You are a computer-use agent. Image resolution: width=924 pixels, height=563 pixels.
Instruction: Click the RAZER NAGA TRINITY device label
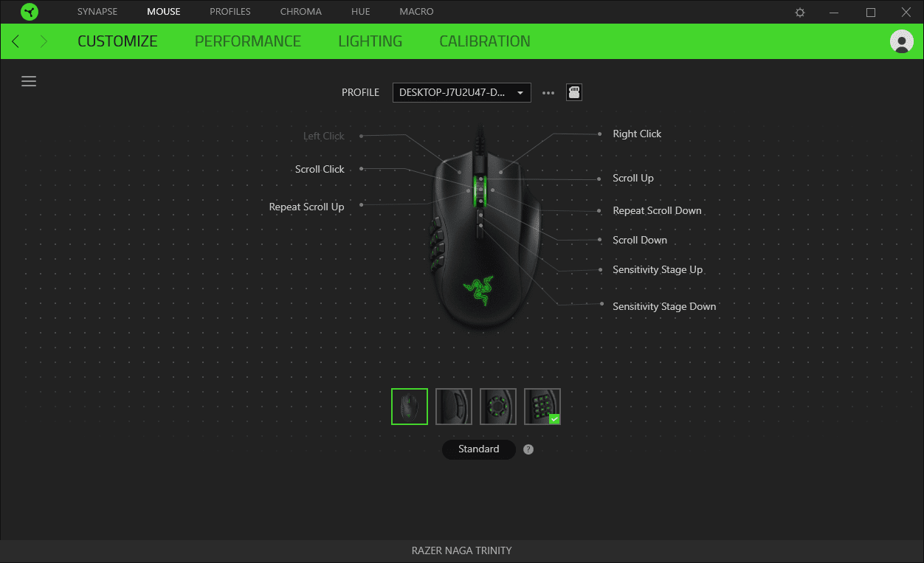[x=462, y=550]
